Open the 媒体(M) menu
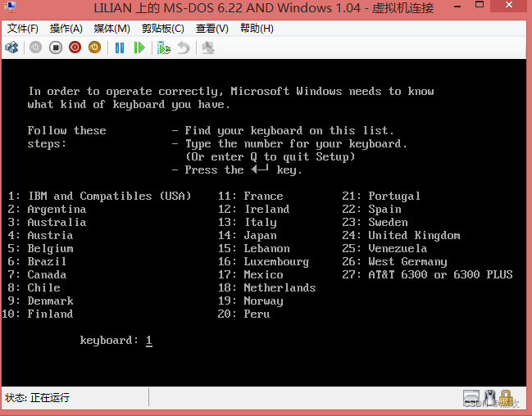Screen dimensions: 532x416 [x=112, y=29]
